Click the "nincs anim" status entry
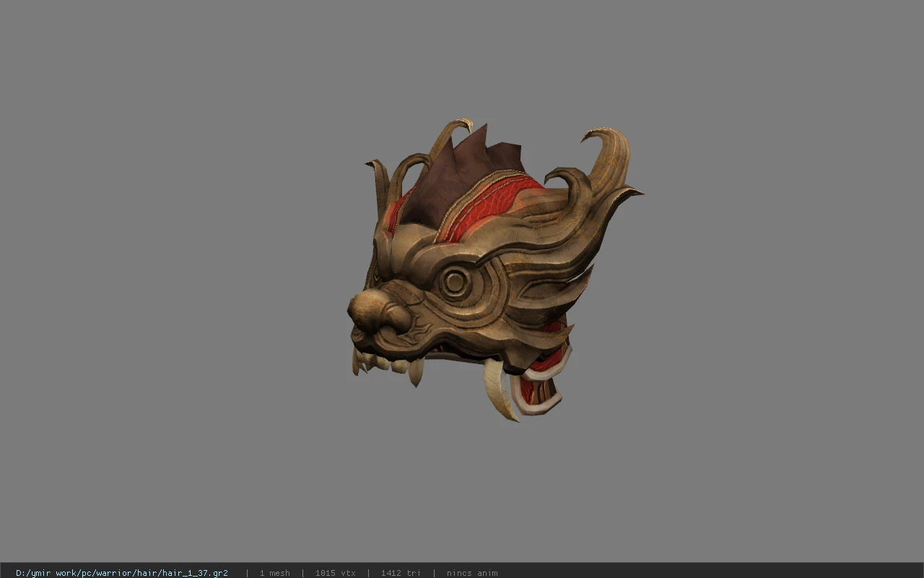The width and height of the screenshot is (924, 578). [x=472, y=573]
